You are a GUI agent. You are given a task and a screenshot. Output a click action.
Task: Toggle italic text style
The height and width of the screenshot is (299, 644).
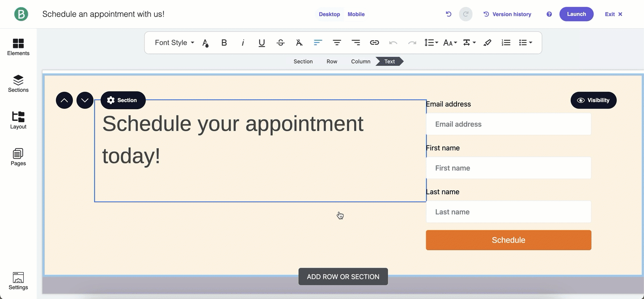click(x=243, y=43)
